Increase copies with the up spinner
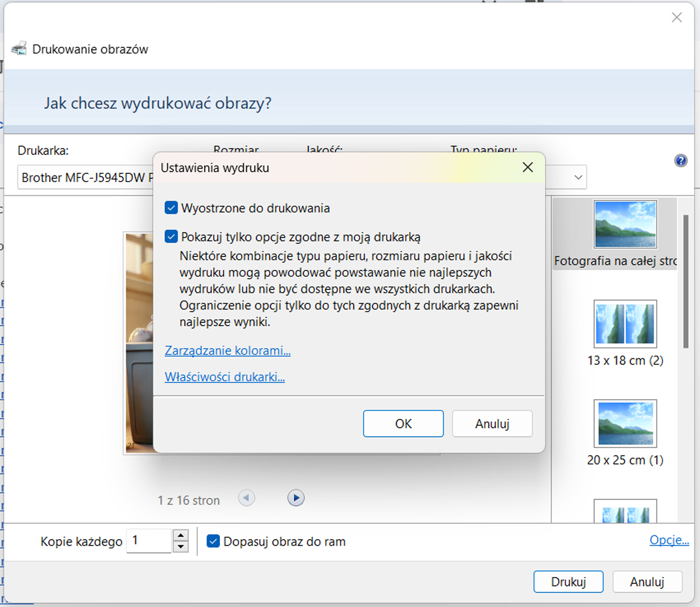 [x=181, y=535]
